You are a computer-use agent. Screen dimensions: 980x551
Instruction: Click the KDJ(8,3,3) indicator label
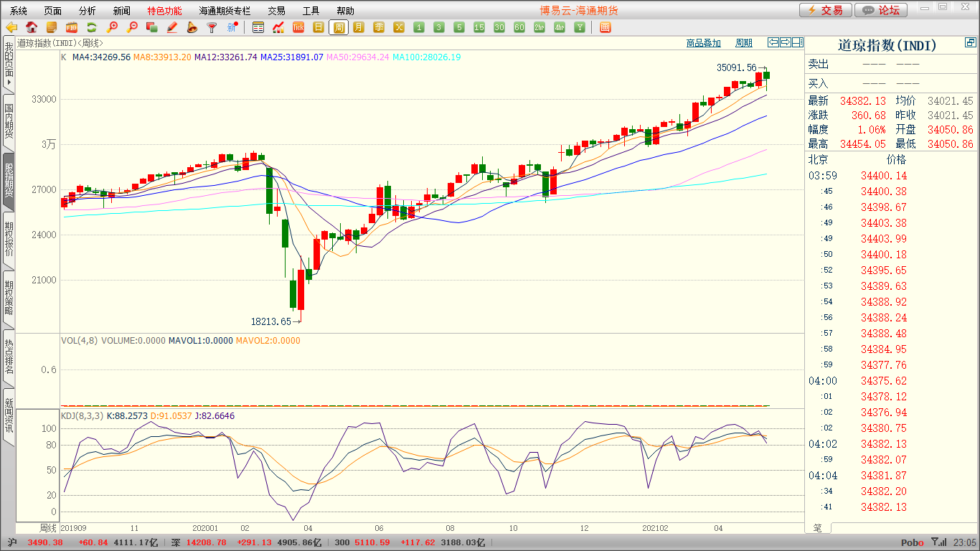click(x=82, y=415)
